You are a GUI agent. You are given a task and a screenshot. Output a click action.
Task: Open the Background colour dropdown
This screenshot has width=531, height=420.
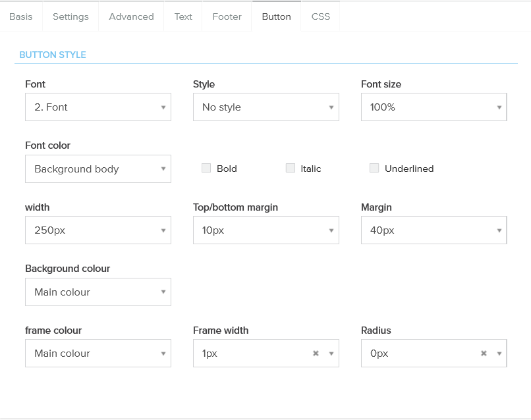tap(98, 292)
